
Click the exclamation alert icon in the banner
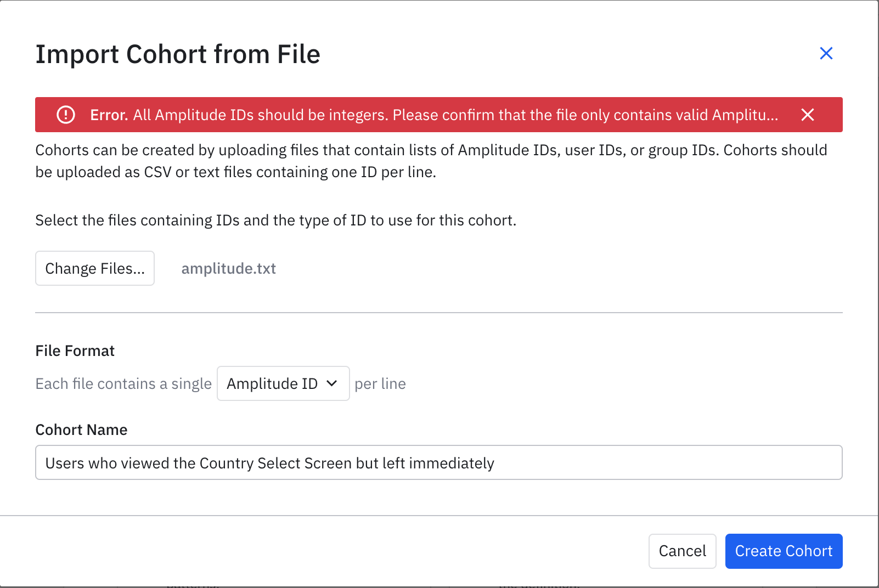[66, 115]
